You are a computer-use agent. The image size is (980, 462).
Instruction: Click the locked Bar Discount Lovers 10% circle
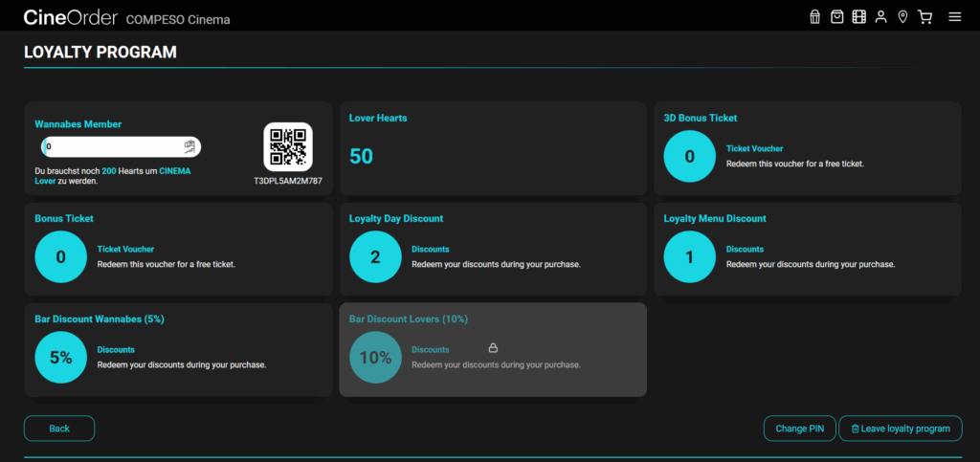pos(375,357)
